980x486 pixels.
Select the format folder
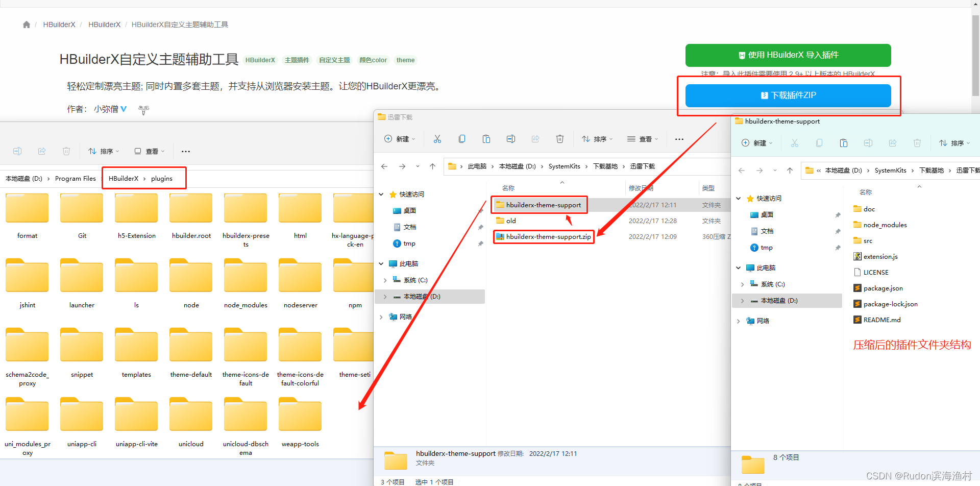click(x=27, y=216)
